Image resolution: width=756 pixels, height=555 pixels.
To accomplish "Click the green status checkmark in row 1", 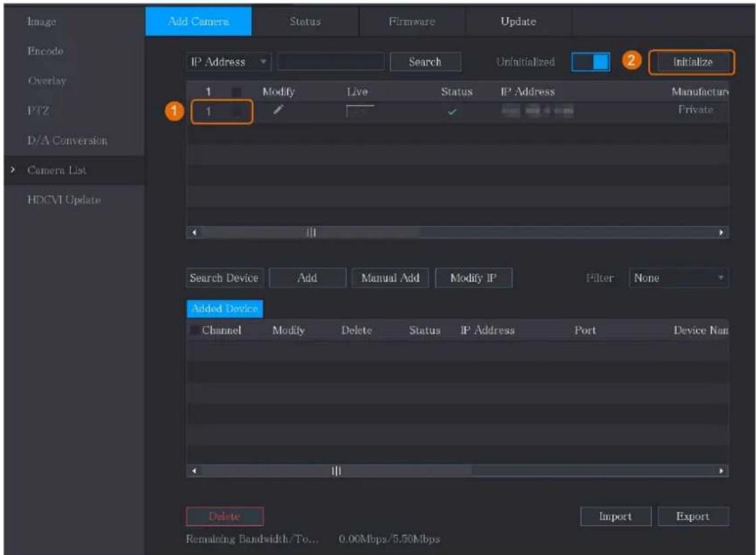I will click(x=451, y=112).
